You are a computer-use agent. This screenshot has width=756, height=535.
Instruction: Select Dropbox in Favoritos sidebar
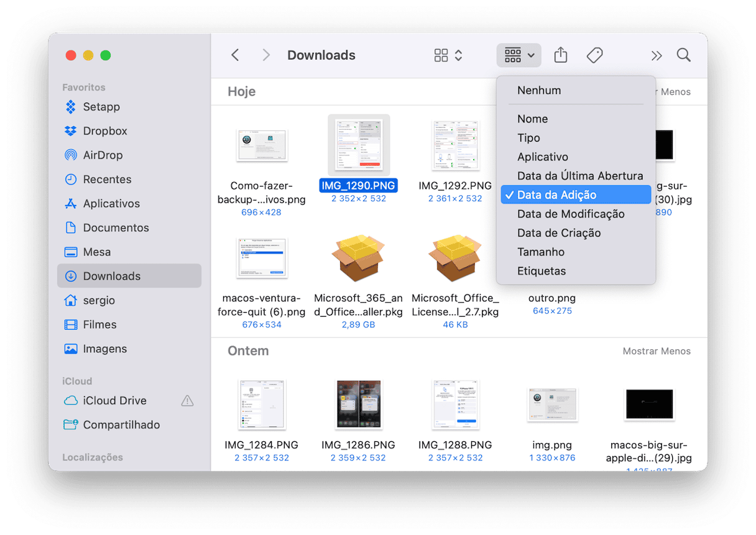(104, 131)
